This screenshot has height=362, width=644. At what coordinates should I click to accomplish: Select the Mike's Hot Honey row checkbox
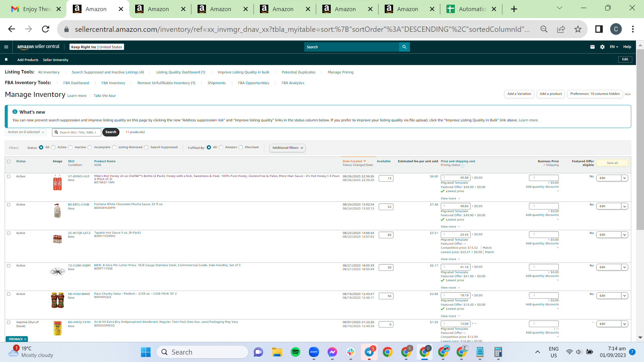(x=9, y=176)
